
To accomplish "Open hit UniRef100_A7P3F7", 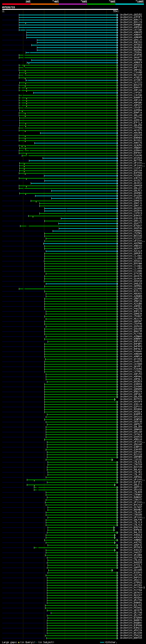I will (131, 17).
